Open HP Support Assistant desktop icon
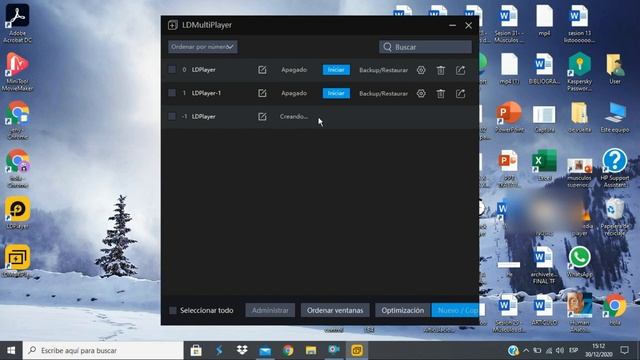Image resolution: width=640 pixels, height=360 pixels. point(615,168)
